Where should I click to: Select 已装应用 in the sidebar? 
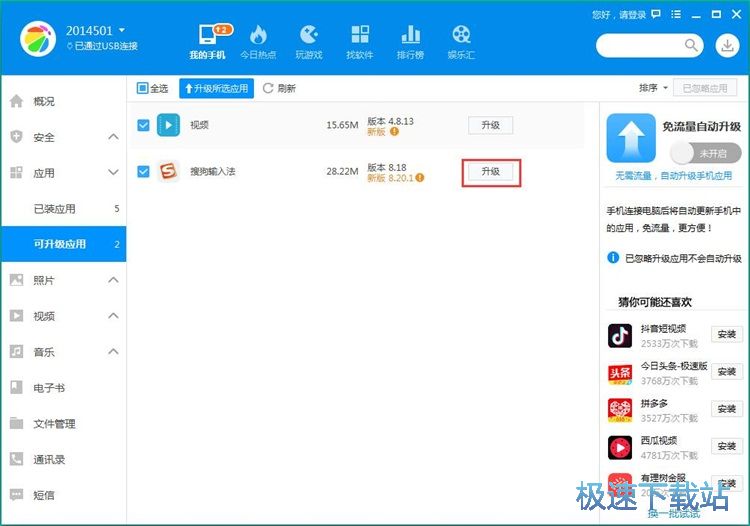[x=63, y=208]
